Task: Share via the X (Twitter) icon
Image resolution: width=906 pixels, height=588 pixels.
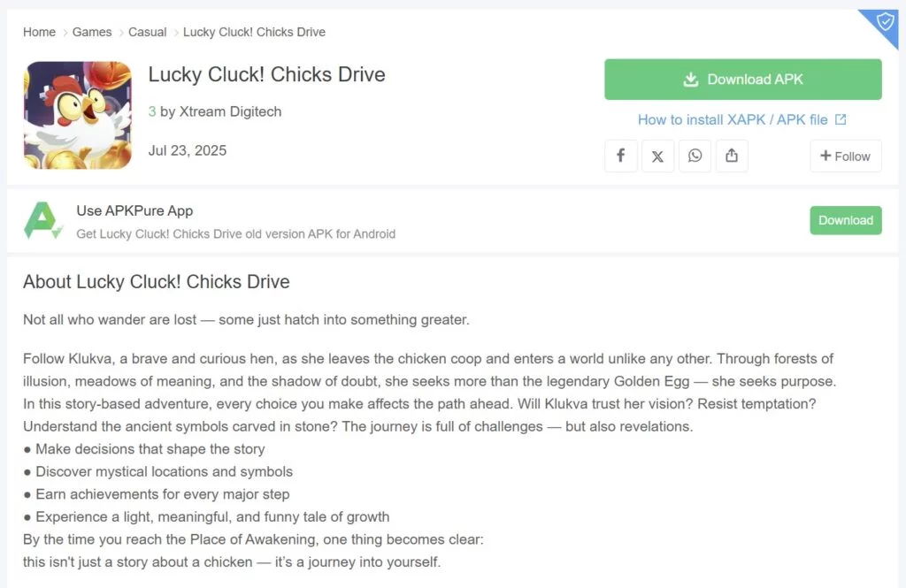Action: click(657, 156)
